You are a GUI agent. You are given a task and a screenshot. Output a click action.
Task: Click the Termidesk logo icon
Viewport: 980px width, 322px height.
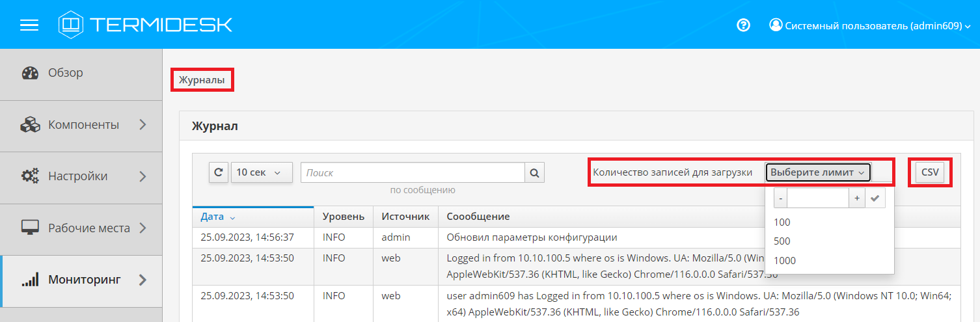(71, 25)
